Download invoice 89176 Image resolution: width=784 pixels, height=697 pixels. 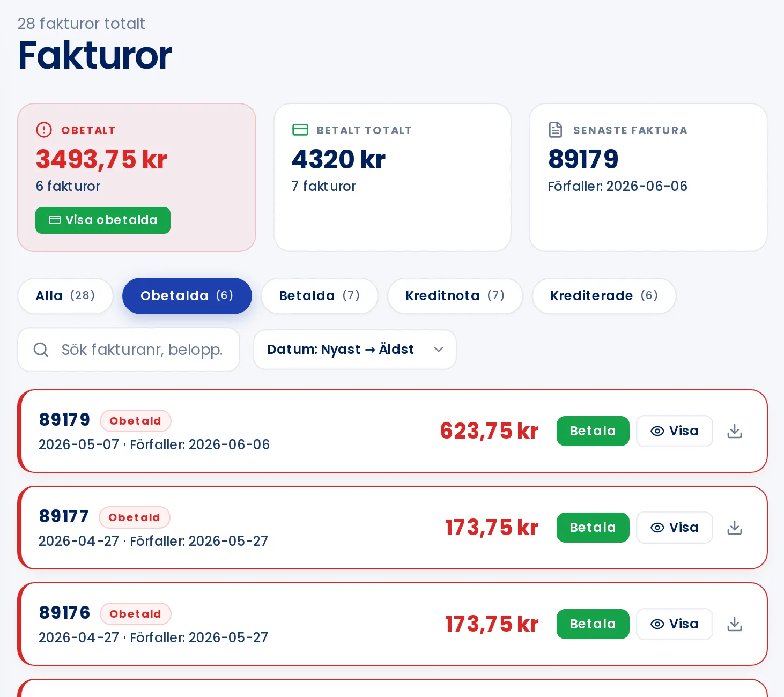tap(735, 624)
